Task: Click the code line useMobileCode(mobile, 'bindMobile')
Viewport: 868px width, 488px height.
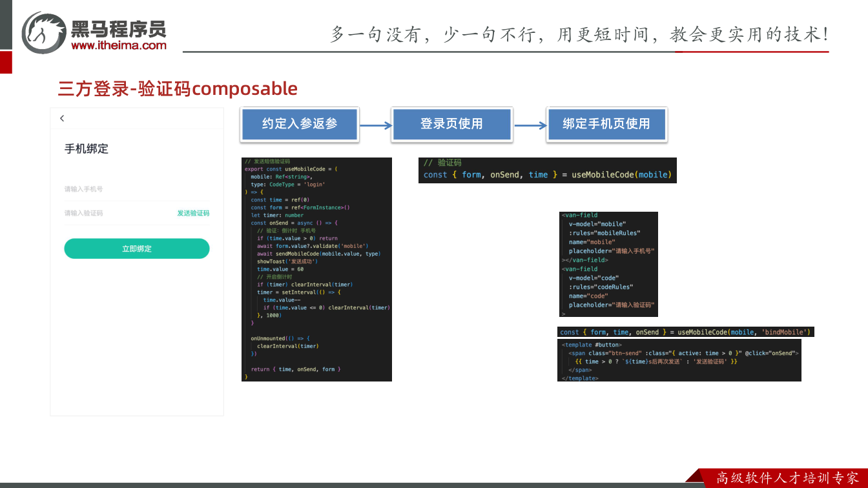Action: point(685,332)
